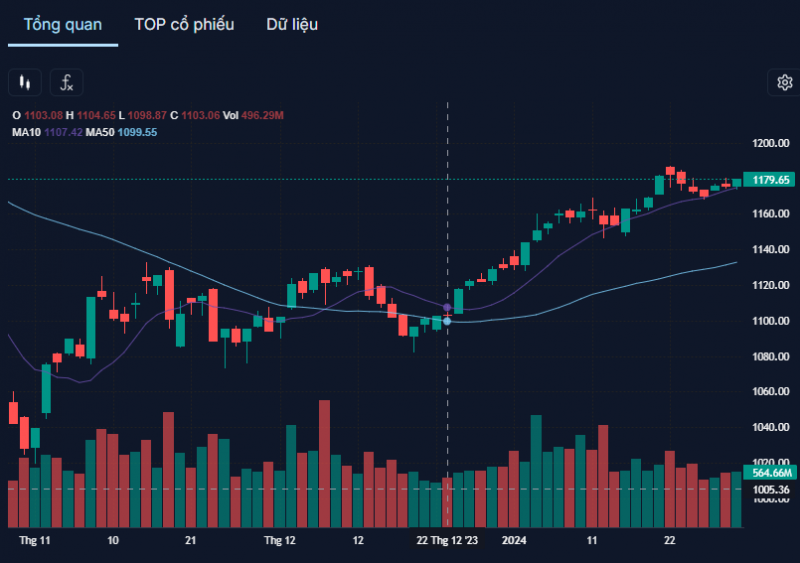This screenshot has height=563, width=800.
Task: Click the highlighted 22 Thg 12 '23 date label
Action: 447,540
